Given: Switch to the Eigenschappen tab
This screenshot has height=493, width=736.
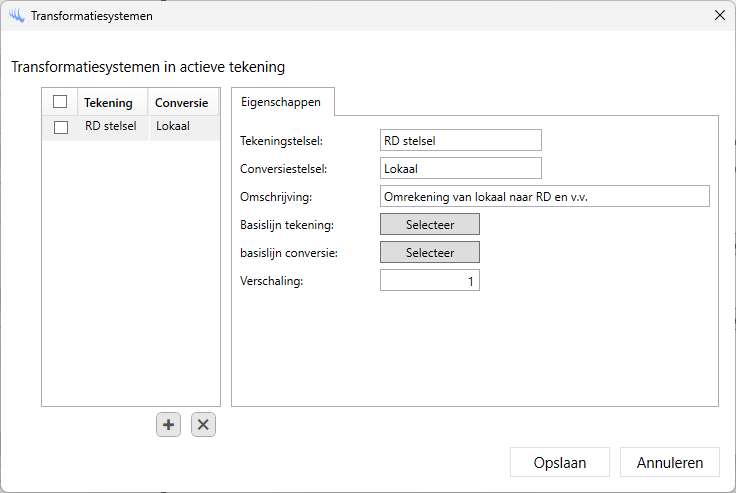Looking at the screenshot, I should [x=281, y=102].
